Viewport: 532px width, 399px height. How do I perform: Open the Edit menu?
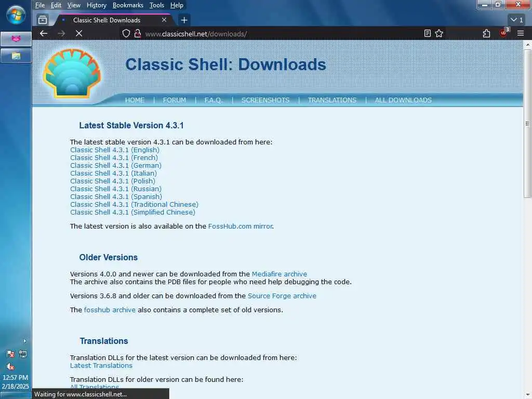click(x=56, y=5)
